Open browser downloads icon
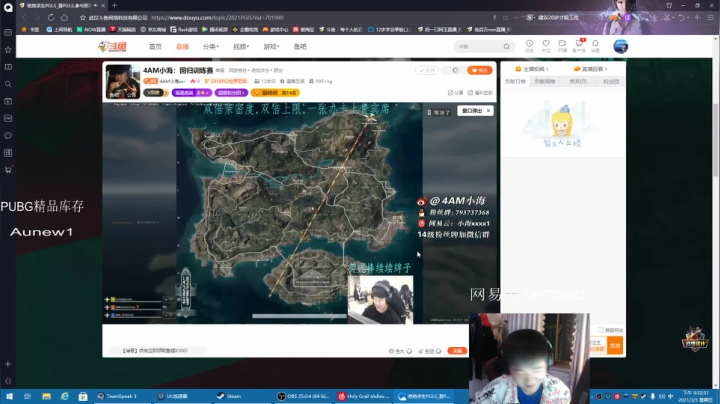The width and height of the screenshot is (720, 404). coord(654,17)
